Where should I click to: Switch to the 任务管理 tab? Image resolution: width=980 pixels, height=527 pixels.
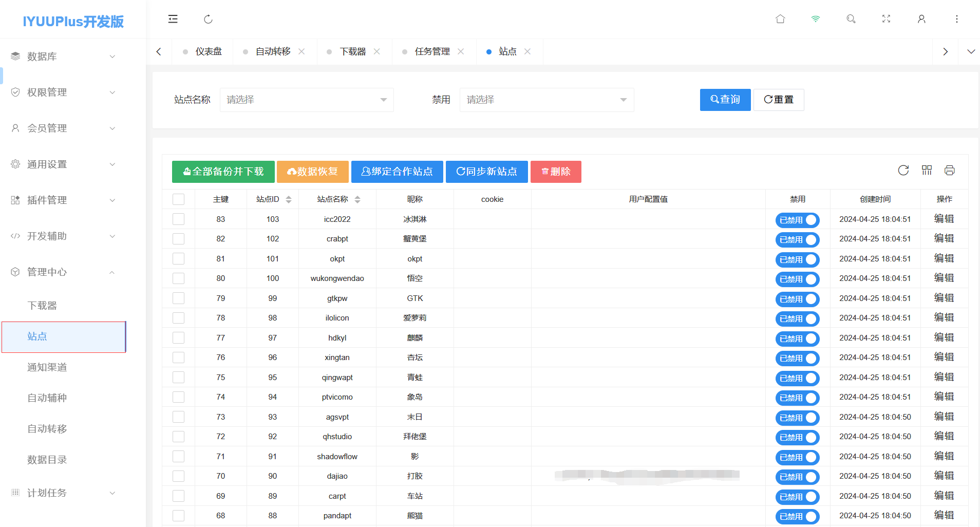[x=432, y=51]
